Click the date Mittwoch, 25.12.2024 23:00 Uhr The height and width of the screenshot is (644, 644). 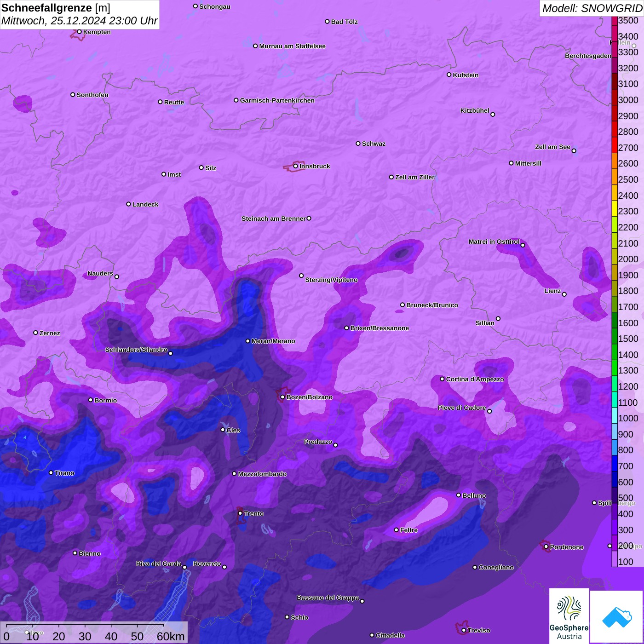(79, 21)
